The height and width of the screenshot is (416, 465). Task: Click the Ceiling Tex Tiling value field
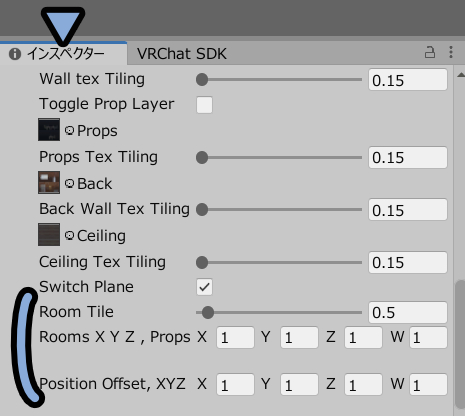click(x=408, y=263)
